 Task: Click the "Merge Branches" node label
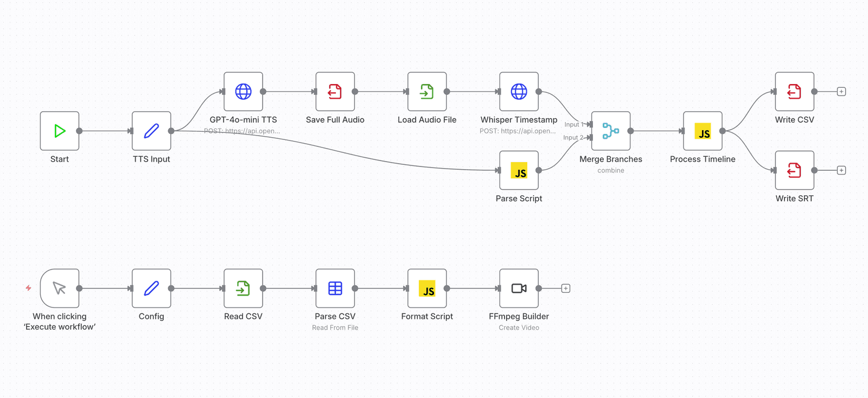pyautogui.click(x=611, y=159)
